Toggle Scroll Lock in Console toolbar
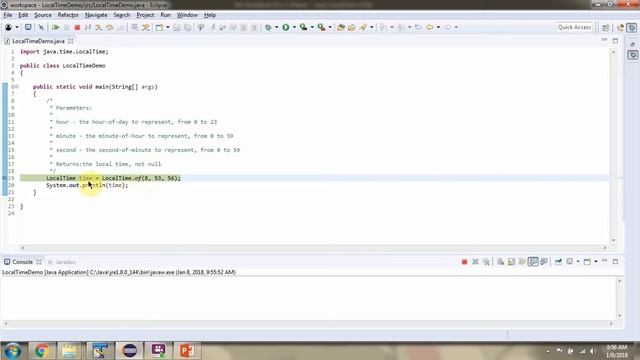The image size is (640, 360). [x=511, y=262]
